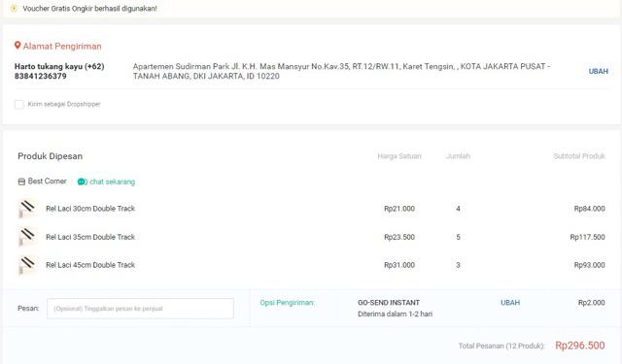Viewport: 622px width, 364px height.
Task: Click the chat sekarang link
Action: tap(113, 182)
